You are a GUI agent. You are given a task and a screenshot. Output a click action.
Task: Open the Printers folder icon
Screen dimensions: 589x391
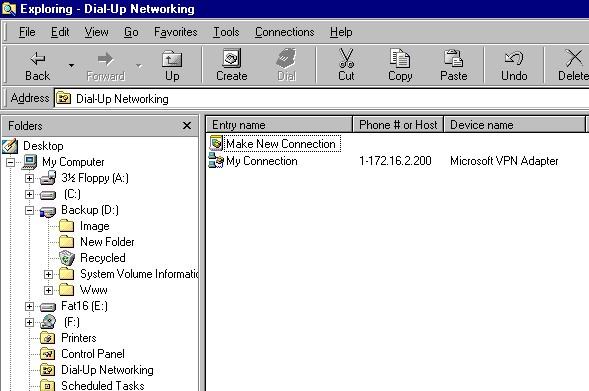tap(48, 338)
